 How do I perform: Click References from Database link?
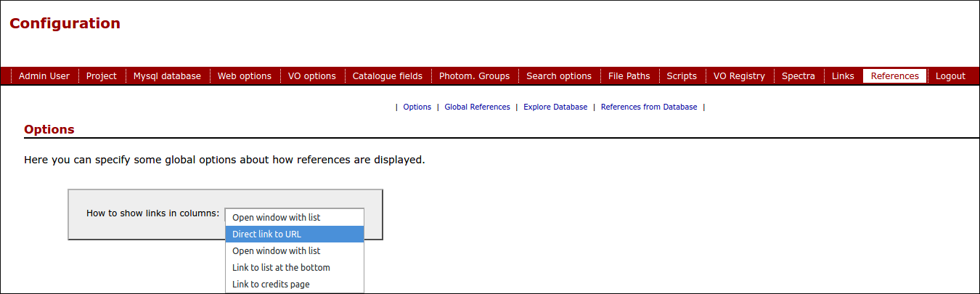point(649,107)
